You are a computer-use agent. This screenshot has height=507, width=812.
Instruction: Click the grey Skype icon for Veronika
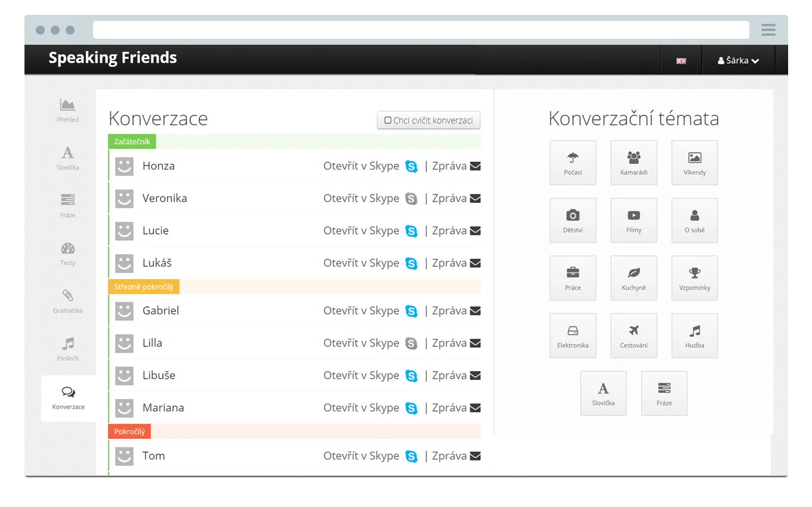[x=411, y=199]
